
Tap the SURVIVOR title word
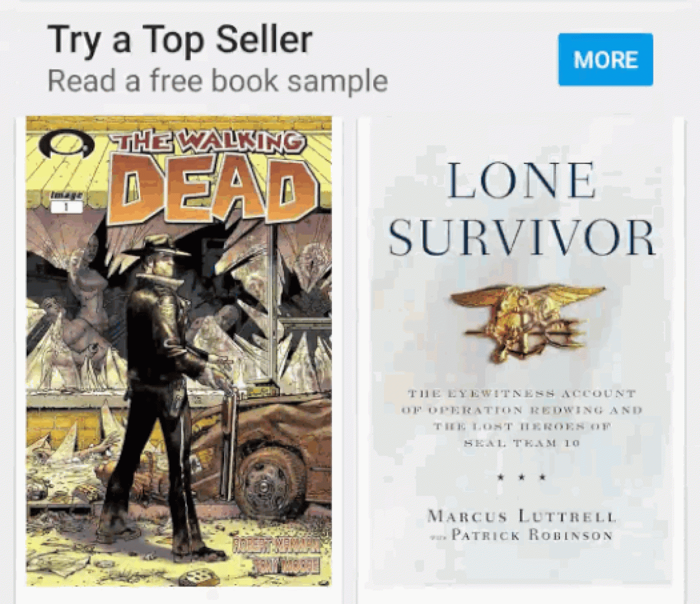(521, 238)
